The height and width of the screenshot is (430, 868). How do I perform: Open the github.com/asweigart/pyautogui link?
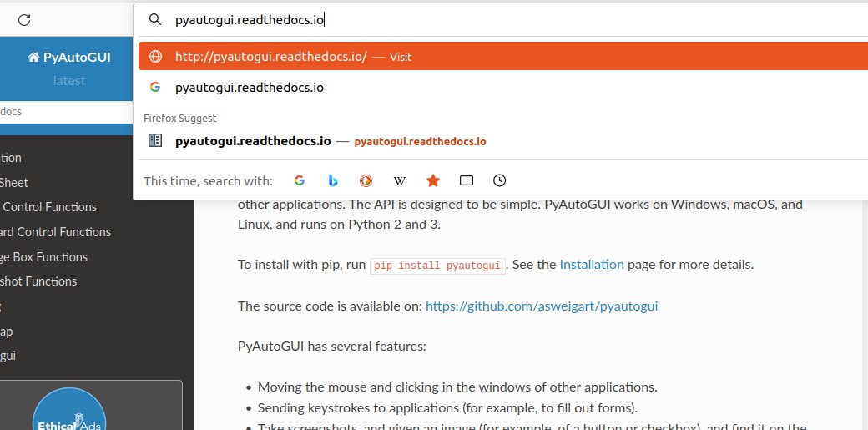(x=542, y=306)
